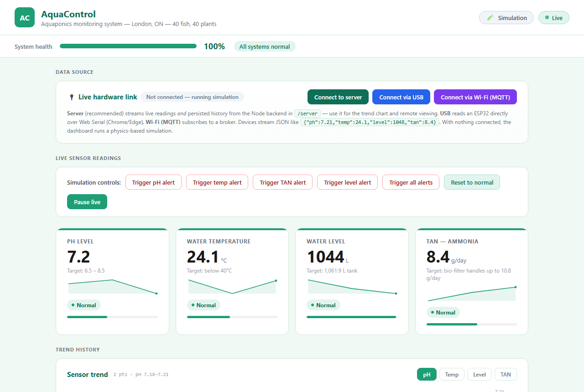The height and width of the screenshot is (392, 584).
Task: Reset simulation to normal
Action: (472, 182)
